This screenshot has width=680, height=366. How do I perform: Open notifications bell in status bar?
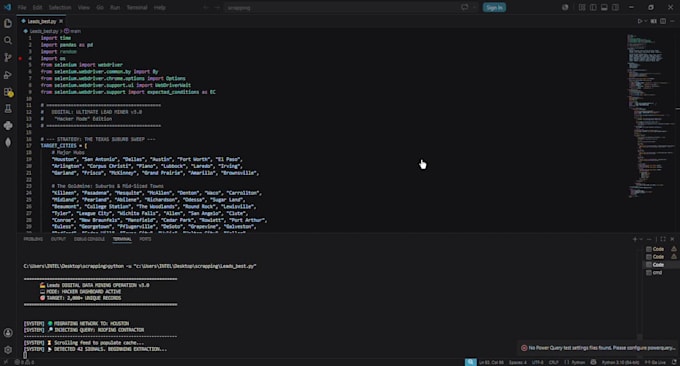click(x=674, y=362)
